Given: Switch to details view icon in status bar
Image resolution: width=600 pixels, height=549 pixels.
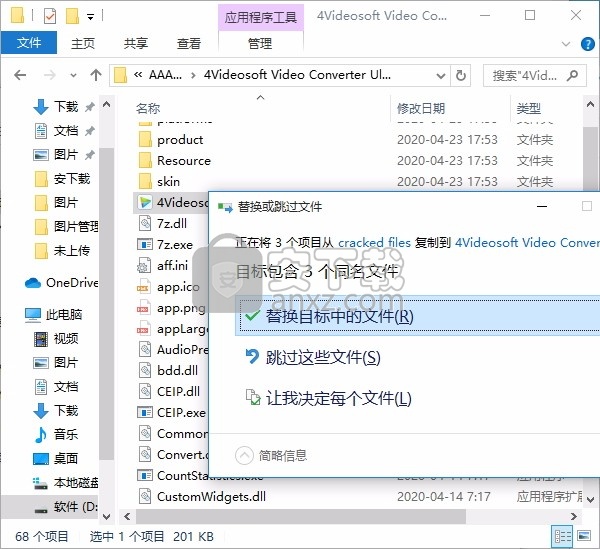Looking at the screenshot, I should click(562, 536).
